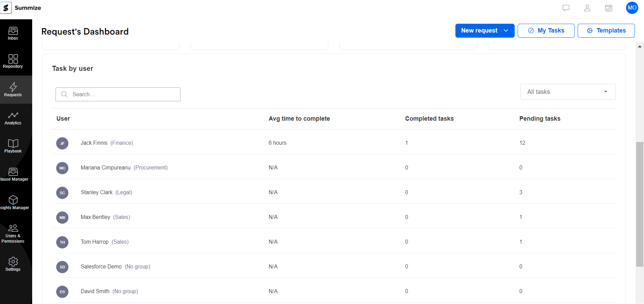Click the scrollbar up arrow
The image size is (644, 304).
[640, 46]
